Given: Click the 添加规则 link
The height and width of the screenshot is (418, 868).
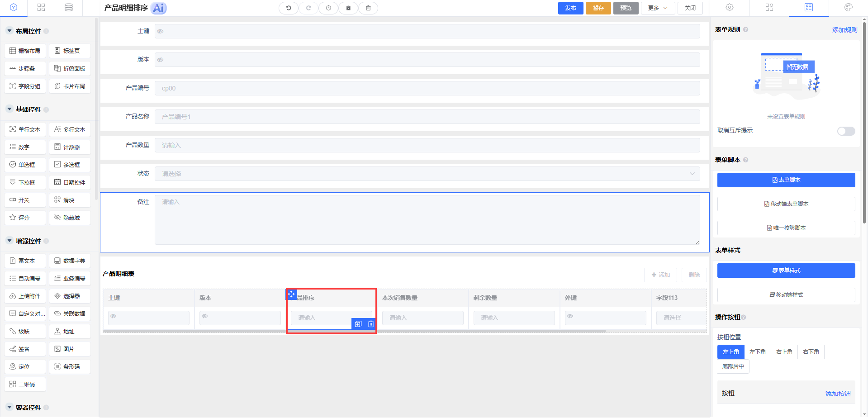Looking at the screenshot, I should coord(844,30).
